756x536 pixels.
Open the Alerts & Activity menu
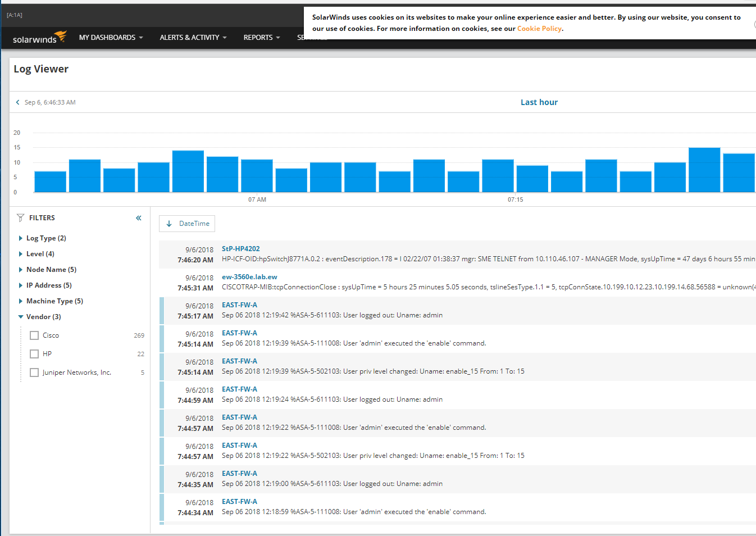click(193, 38)
